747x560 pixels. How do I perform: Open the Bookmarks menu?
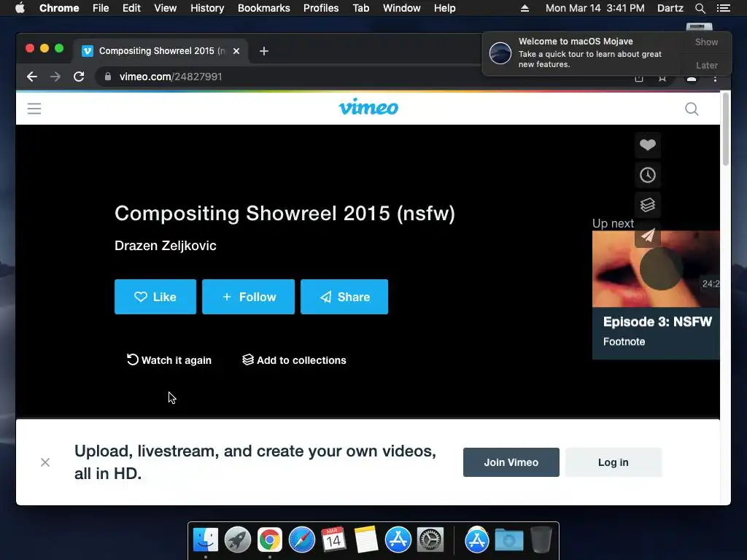pos(264,8)
